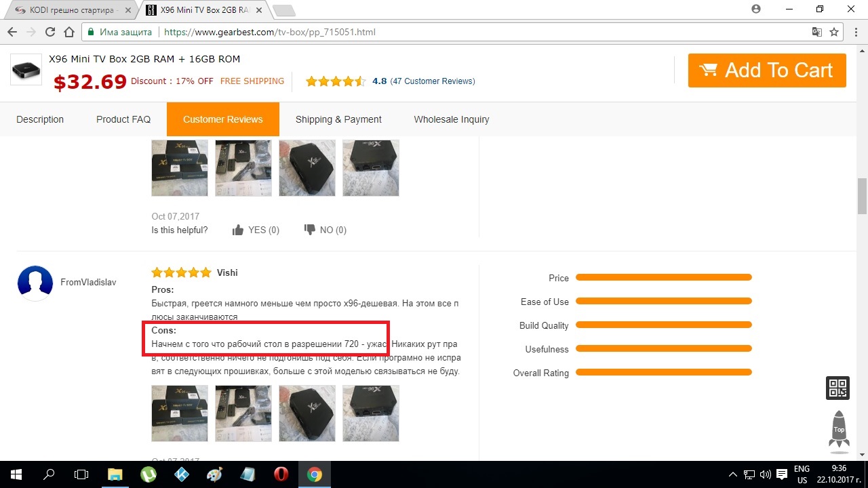
Task: Open Opera browser from taskbar
Action: click(281, 474)
